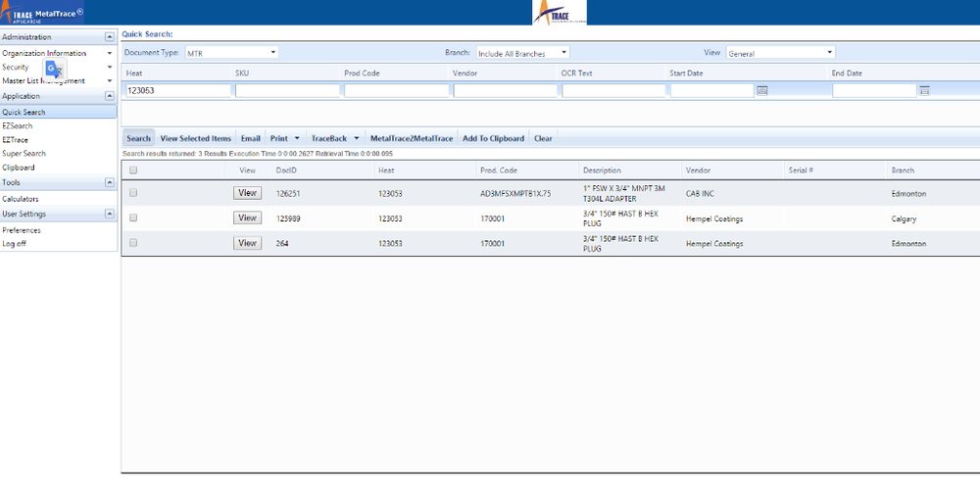
Task: Collapse the User Settings section
Action: tap(110, 214)
